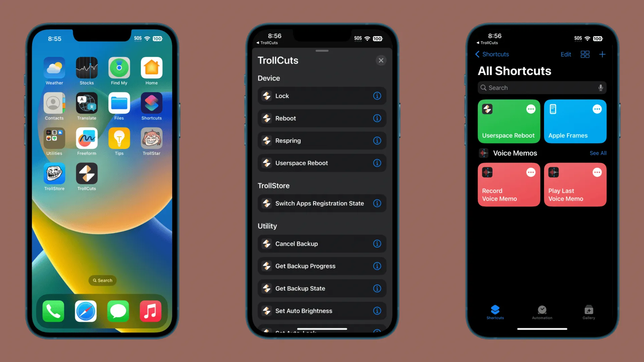Tap the Reboot action icon
The image size is (644, 362).
coord(266,118)
